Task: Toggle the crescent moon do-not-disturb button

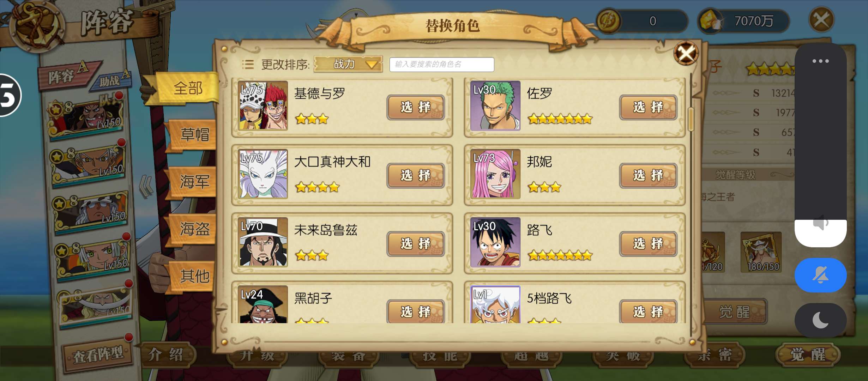Action: pyautogui.click(x=820, y=320)
